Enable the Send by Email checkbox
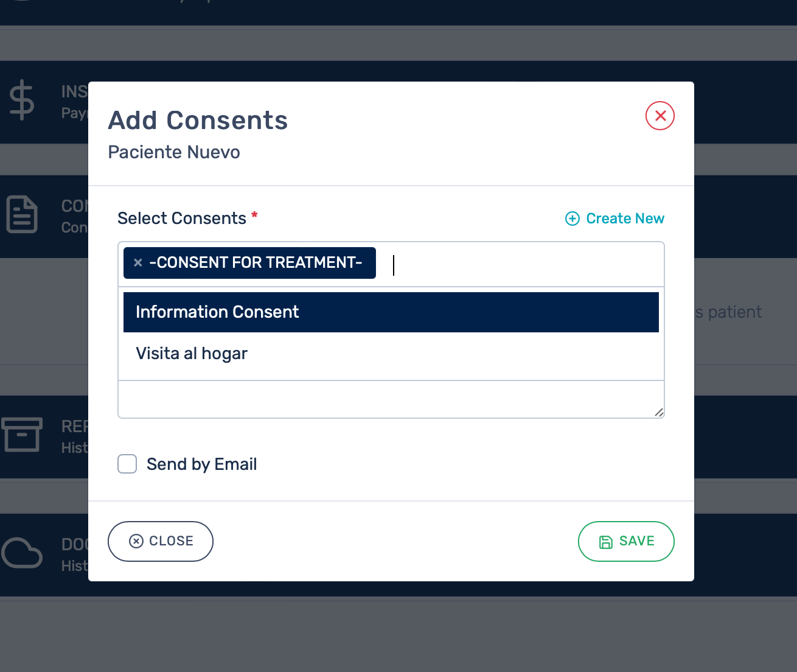 point(127,464)
